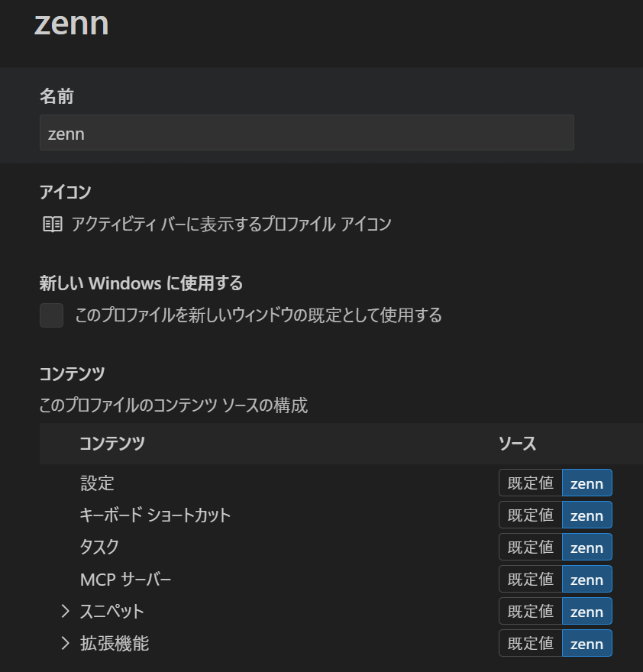
Task: Set MCP サーバー source to zenn
Action: click(586, 579)
